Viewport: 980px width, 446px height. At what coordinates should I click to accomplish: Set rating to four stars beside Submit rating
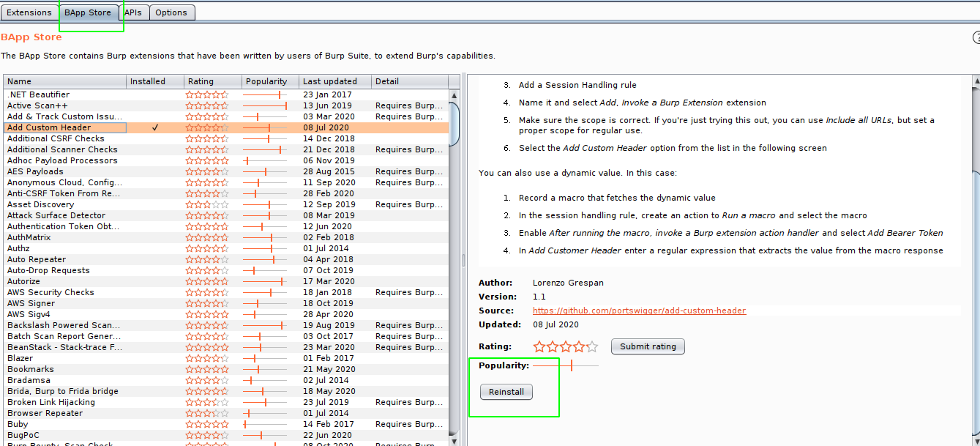click(579, 346)
